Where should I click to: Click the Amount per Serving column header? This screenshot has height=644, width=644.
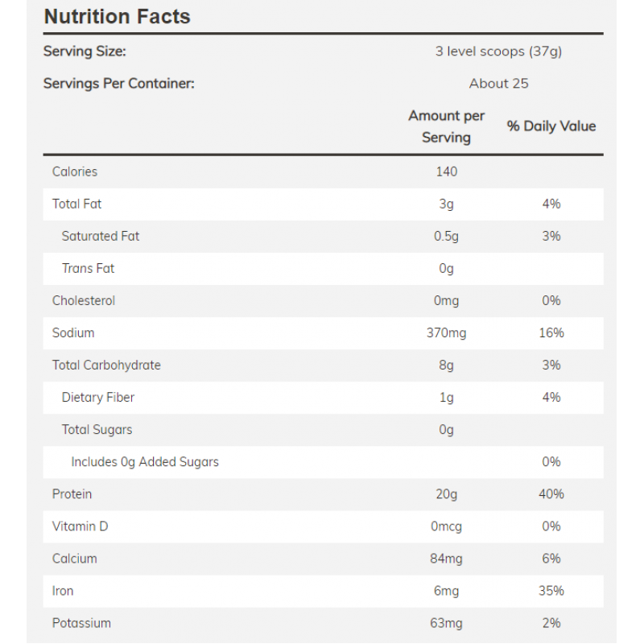click(446, 126)
